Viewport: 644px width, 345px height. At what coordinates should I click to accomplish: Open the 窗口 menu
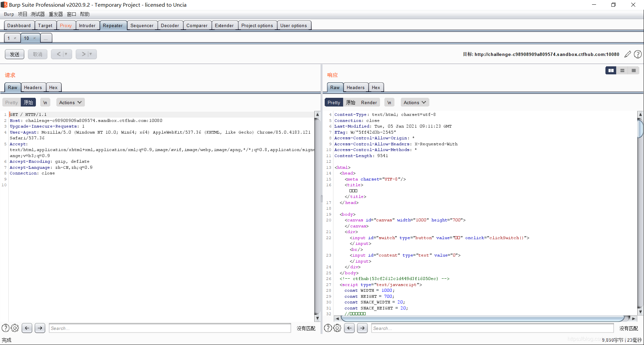(x=71, y=14)
